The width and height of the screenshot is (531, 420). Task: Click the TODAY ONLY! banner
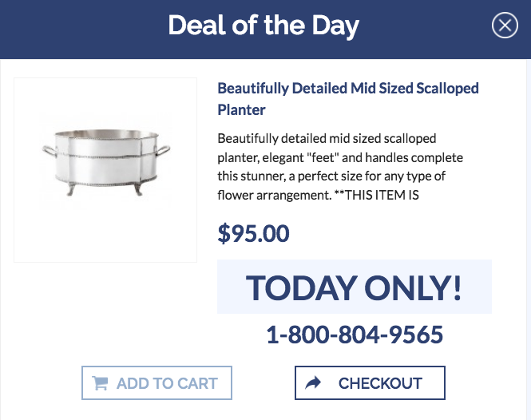pyautogui.click(x=354, y=287)
